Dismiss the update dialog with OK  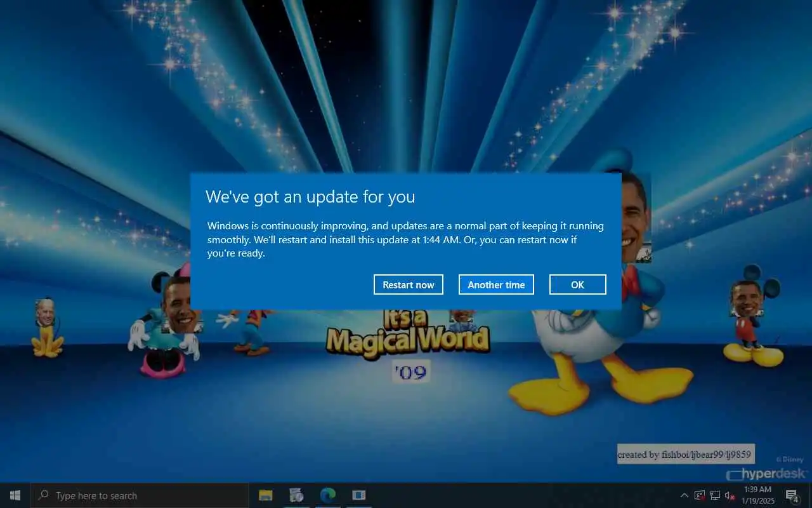tap(577, 284)
